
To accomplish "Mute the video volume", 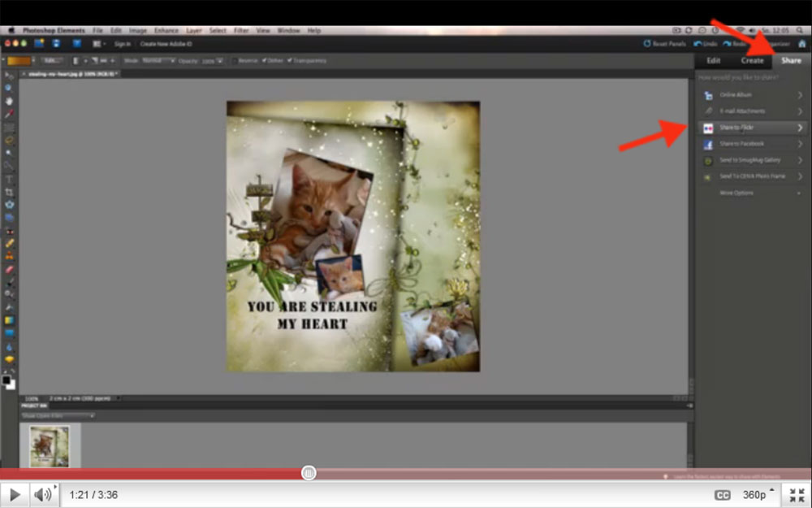I will coord(42,494).
